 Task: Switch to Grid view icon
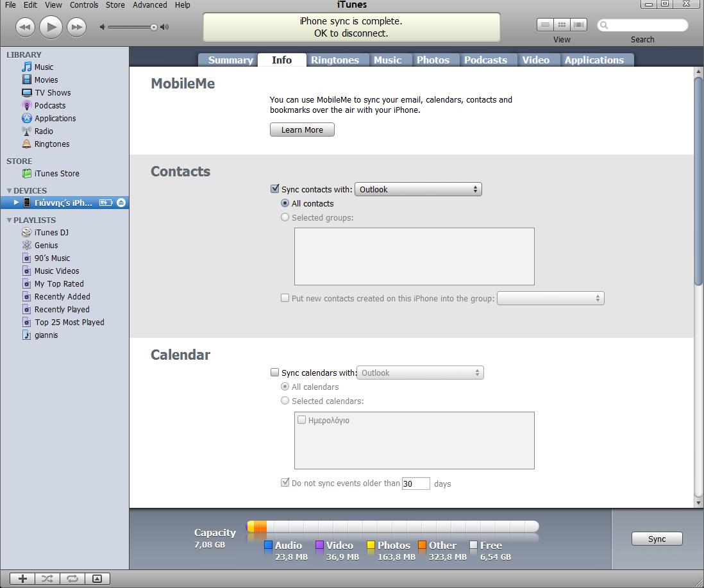coord(562,24)
